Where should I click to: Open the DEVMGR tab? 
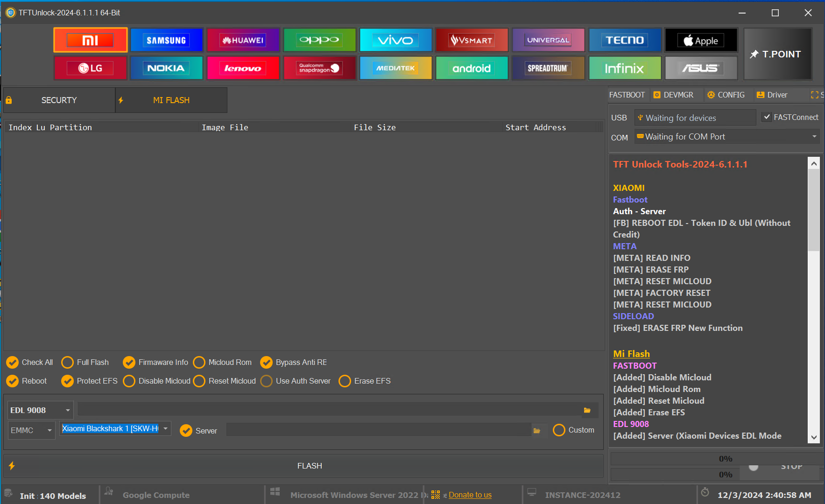pyautogui.click(x=673, y=95)
